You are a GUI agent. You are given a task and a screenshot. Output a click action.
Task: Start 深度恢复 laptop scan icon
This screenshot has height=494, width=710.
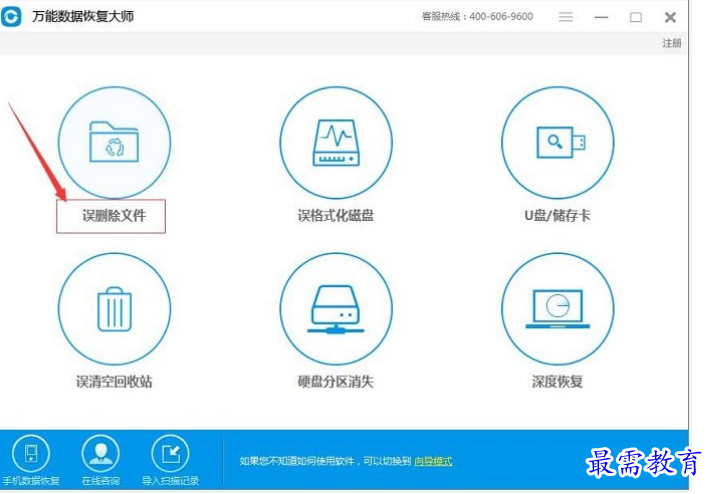(x=558, y=309)
